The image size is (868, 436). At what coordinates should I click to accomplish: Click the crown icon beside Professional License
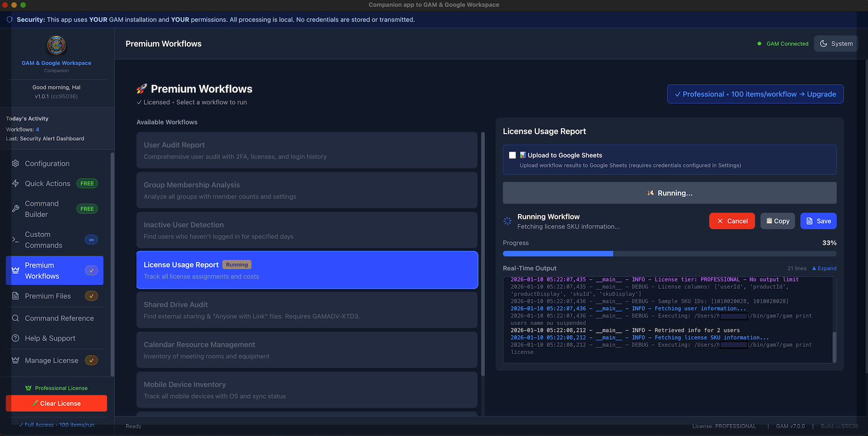coord(28,388)
